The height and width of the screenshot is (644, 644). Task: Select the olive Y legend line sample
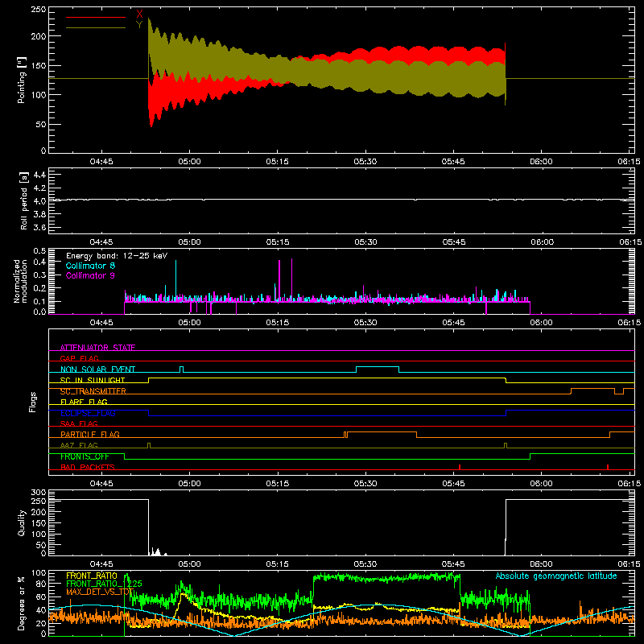click(96, 28)
